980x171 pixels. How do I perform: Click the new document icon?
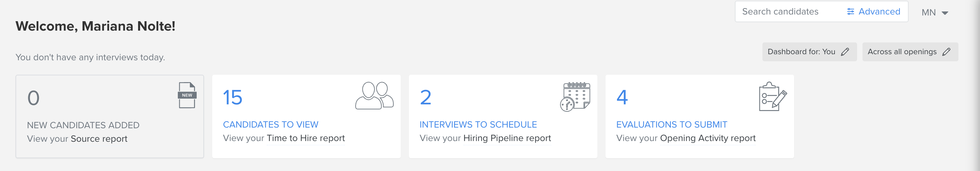(x=187, y=95)
